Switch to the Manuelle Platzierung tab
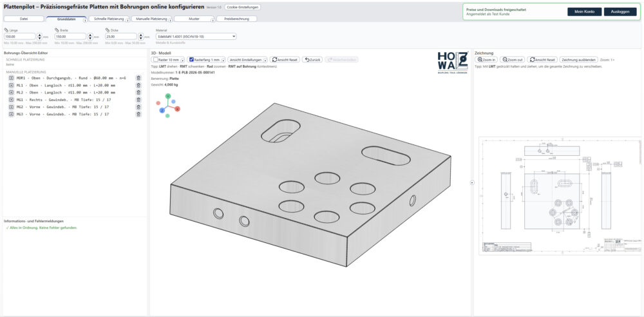This screenshot has width=644, height=317. pos(151,19)
